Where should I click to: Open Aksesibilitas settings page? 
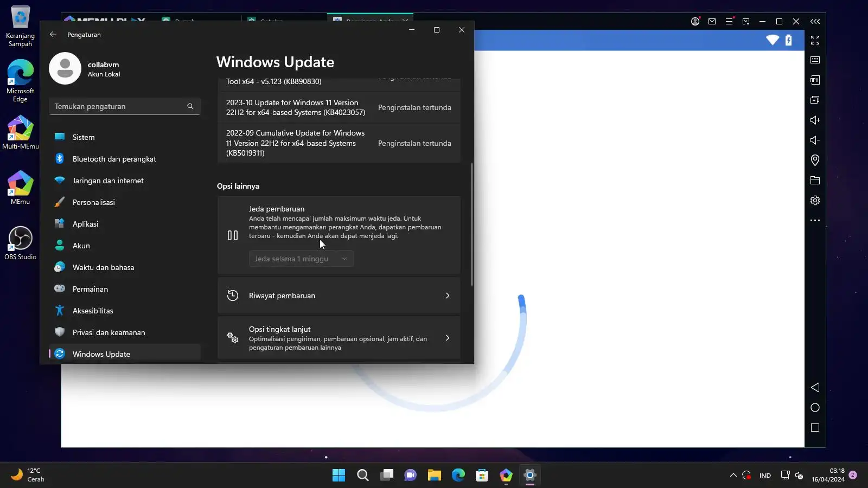coord(124,311)
